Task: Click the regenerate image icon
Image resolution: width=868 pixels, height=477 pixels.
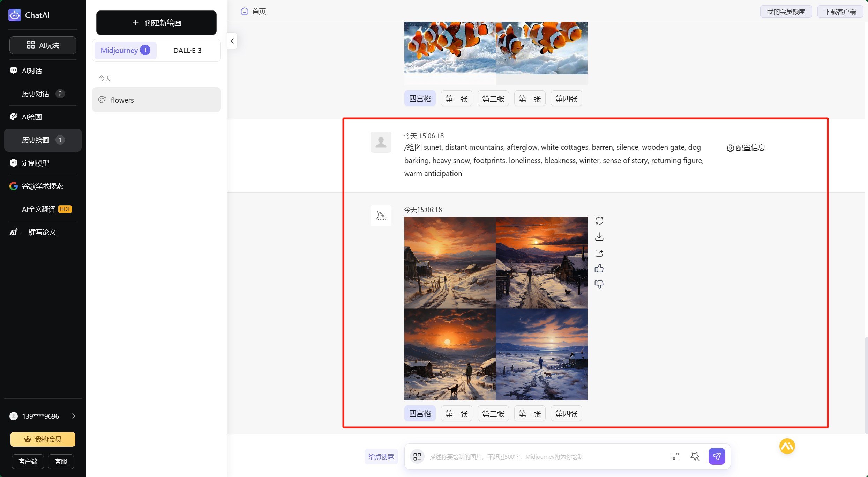Action: point(599,221)
